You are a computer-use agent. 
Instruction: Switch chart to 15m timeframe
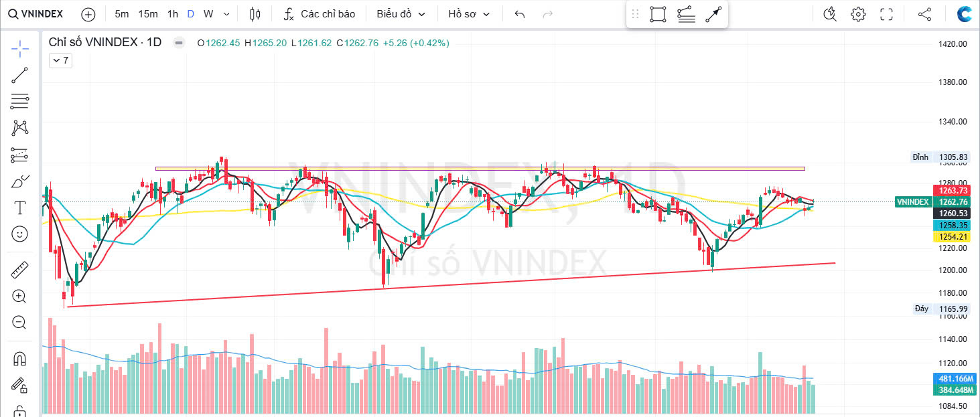point(148,14)
